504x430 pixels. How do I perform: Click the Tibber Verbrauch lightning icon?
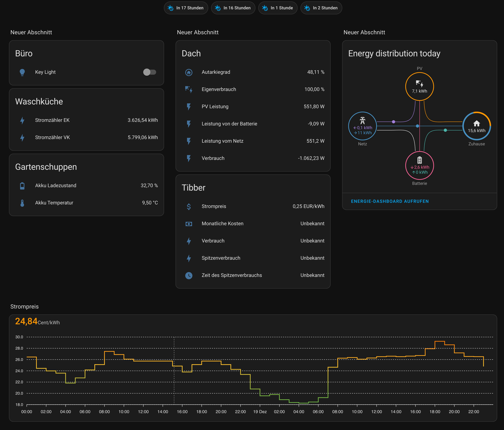pyautogui.click(x=189, y=241)
